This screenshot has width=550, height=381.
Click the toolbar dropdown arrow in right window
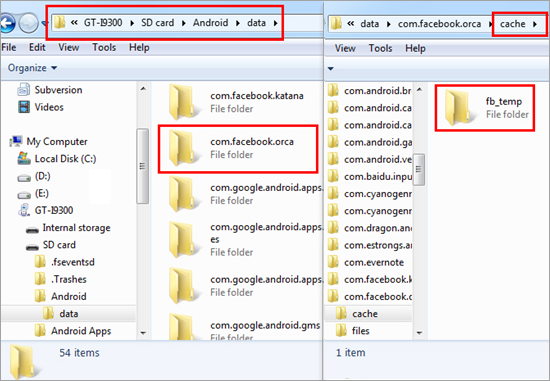330,68
